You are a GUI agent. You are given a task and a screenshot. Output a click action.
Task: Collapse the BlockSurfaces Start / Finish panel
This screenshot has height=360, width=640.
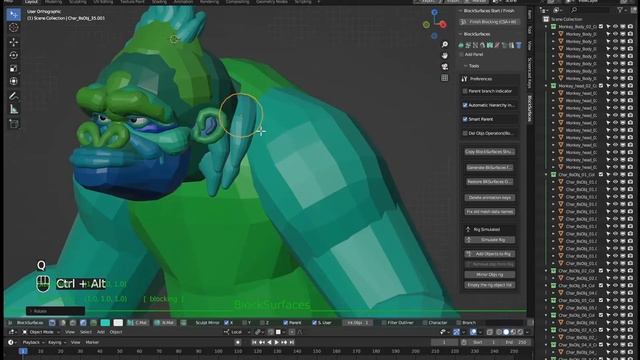[461, 11]
